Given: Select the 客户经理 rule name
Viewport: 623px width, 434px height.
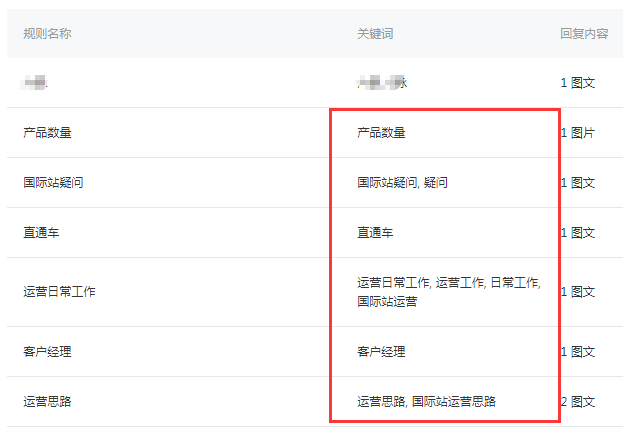Looking at the screenshot, I should coord(47,351).
